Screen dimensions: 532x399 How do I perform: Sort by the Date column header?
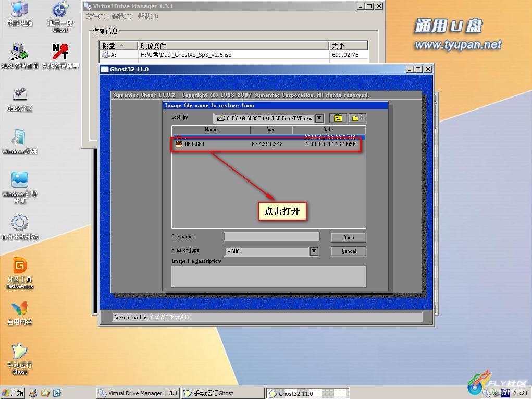click(x=328, y=129)
